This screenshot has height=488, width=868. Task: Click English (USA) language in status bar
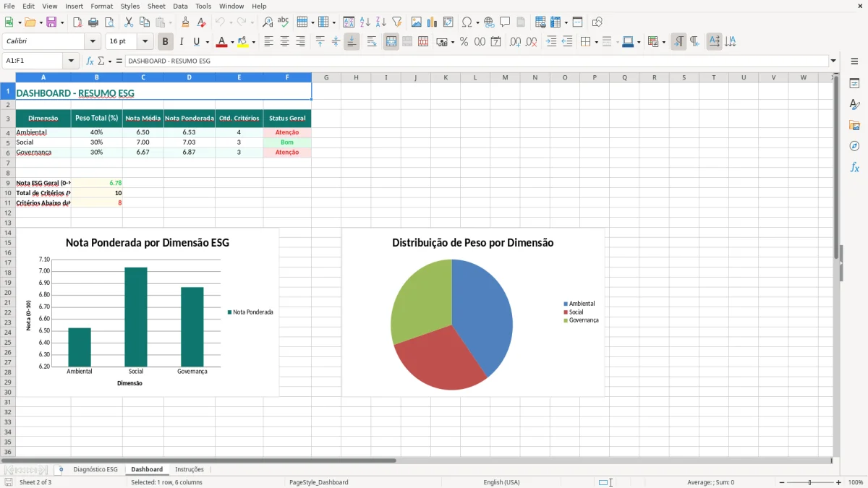501,482
